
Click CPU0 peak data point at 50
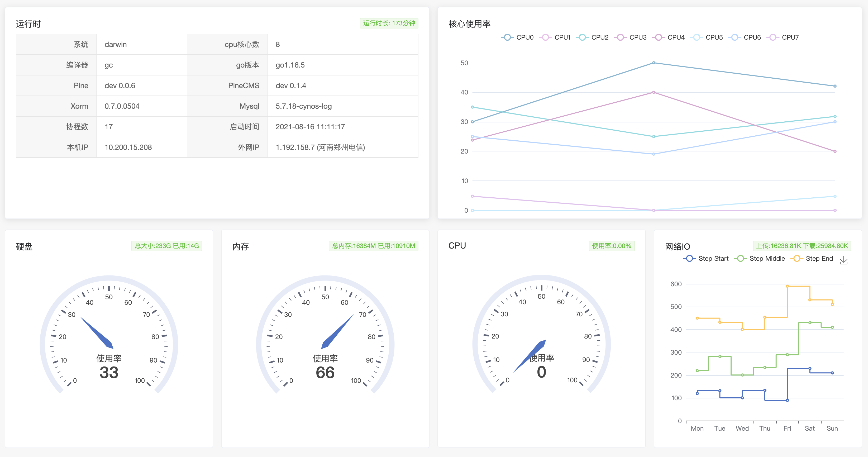[653, 63]
